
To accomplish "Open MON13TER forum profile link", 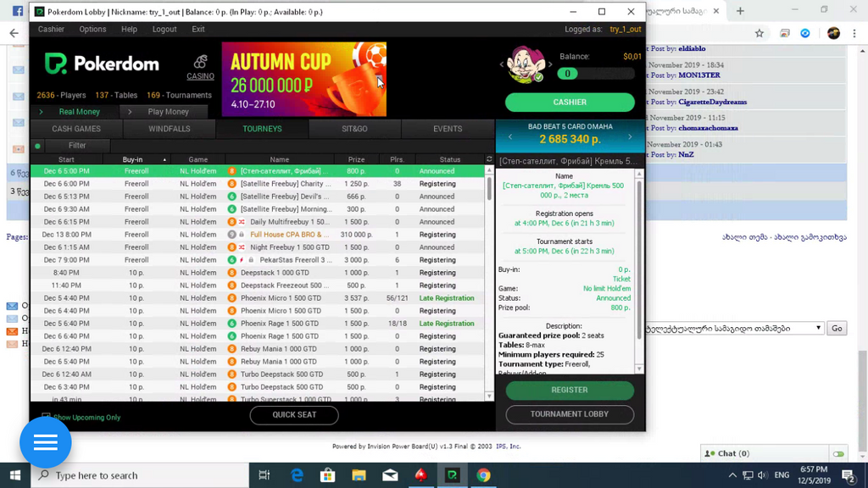I will point(699,75).
